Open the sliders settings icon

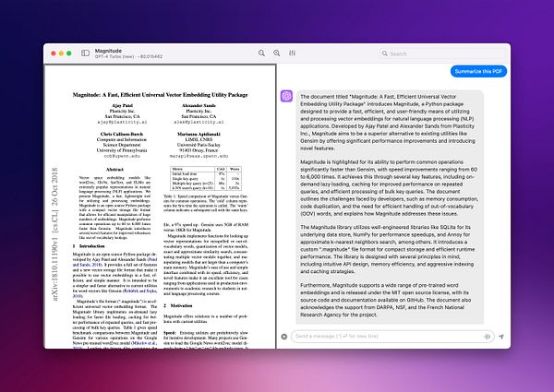(x=292, y=53)
